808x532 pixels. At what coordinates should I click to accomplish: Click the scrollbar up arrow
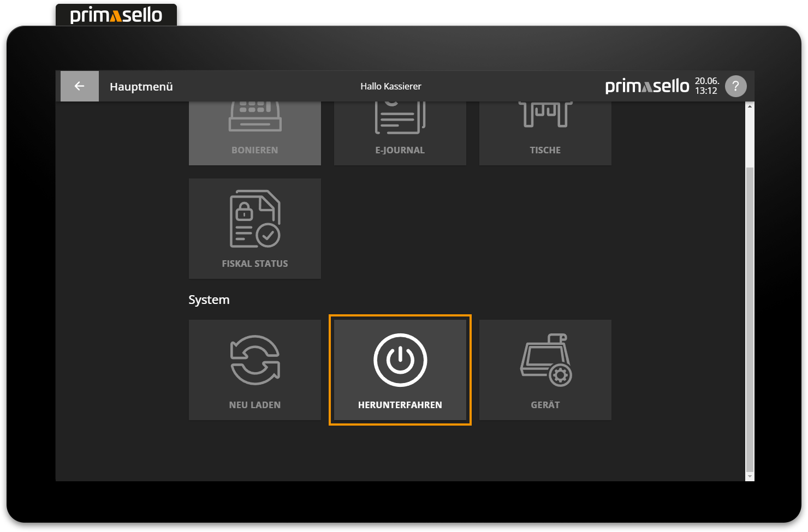750,106
